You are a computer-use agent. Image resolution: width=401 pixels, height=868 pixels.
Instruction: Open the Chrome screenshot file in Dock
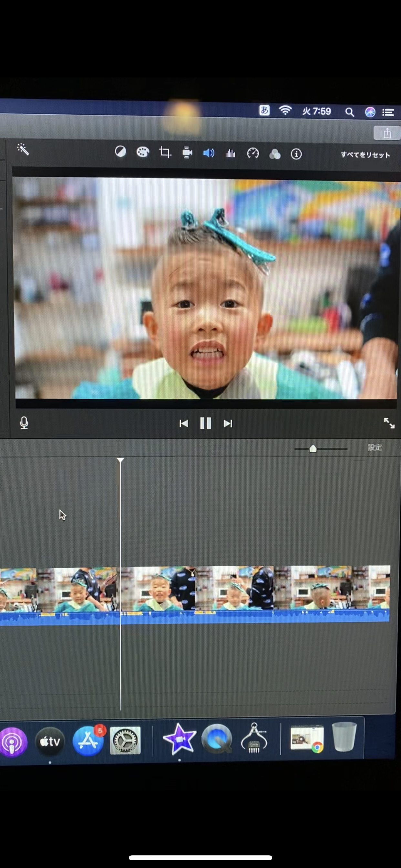[x=307, y=739]
